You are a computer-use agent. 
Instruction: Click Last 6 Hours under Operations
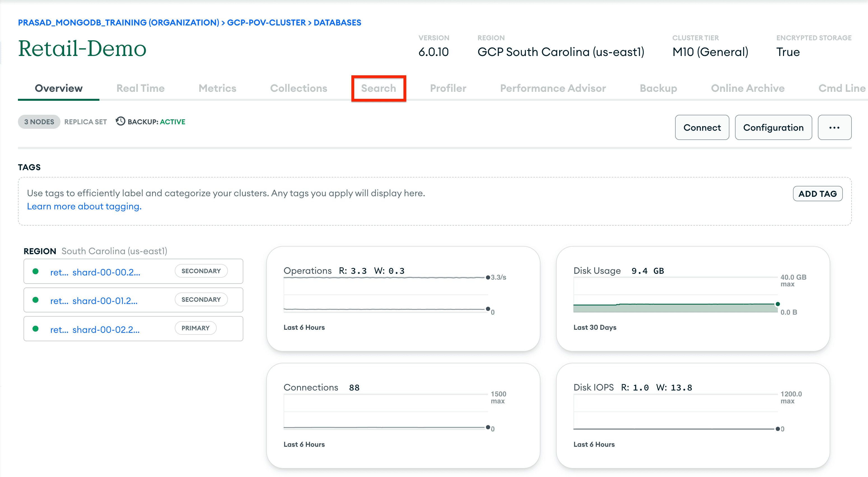[x=304, y=328]
